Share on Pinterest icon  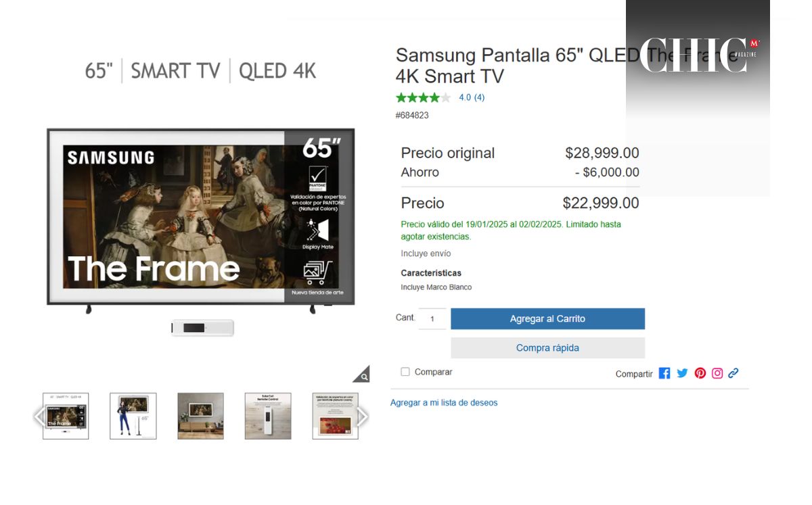tap(700, 373)
